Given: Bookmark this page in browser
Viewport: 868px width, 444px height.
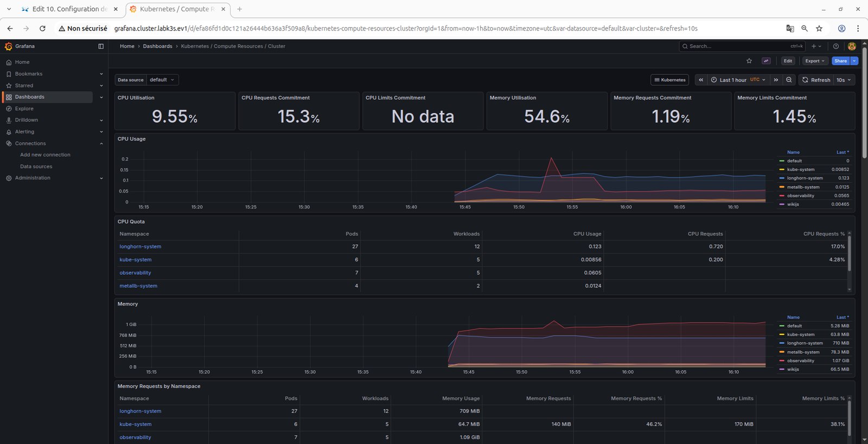Looking at the screenshot, I should coord(819,28).
